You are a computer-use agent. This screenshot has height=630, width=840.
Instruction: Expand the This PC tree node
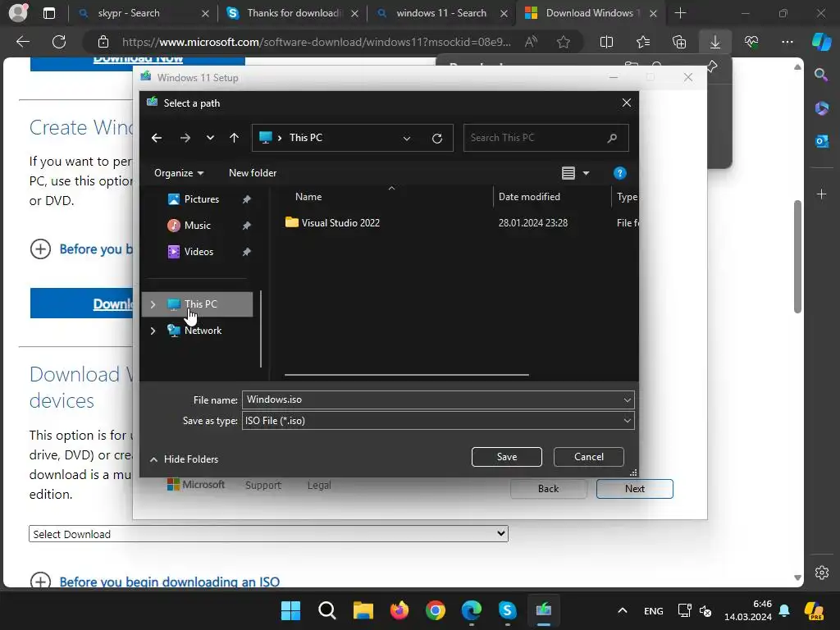(x=153, y=304)
